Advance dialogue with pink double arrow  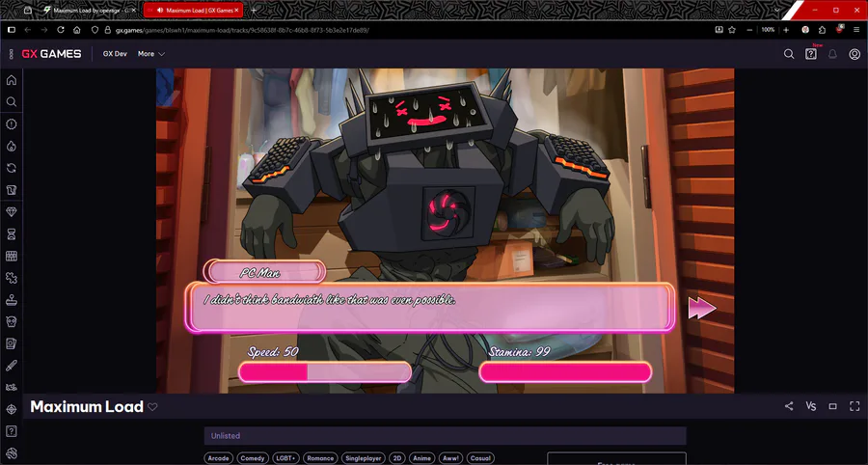[702, 309]
